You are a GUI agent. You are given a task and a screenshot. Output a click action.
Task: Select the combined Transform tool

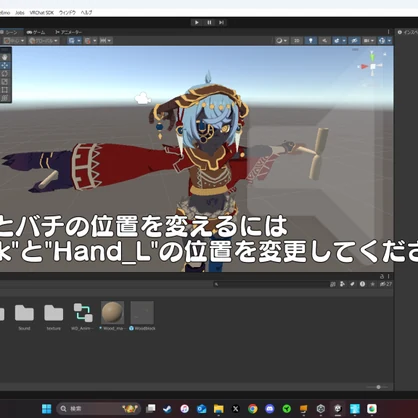coord(5,98)
